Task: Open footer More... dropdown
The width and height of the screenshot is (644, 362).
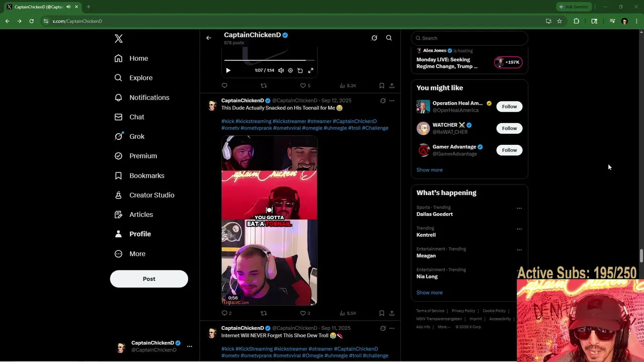Action: [x=444, y=327]
